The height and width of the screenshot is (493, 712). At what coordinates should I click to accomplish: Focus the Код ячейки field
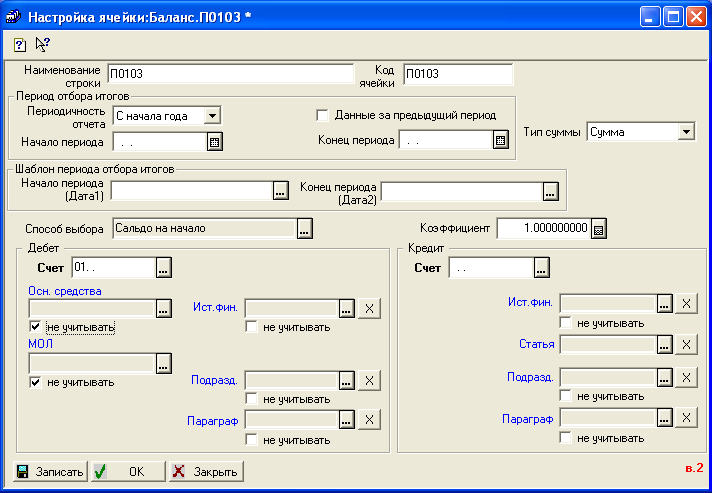[458, 74]
